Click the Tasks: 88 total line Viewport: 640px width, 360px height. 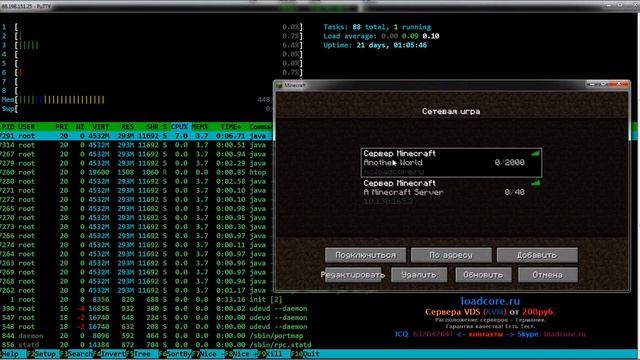click(377, 27)
